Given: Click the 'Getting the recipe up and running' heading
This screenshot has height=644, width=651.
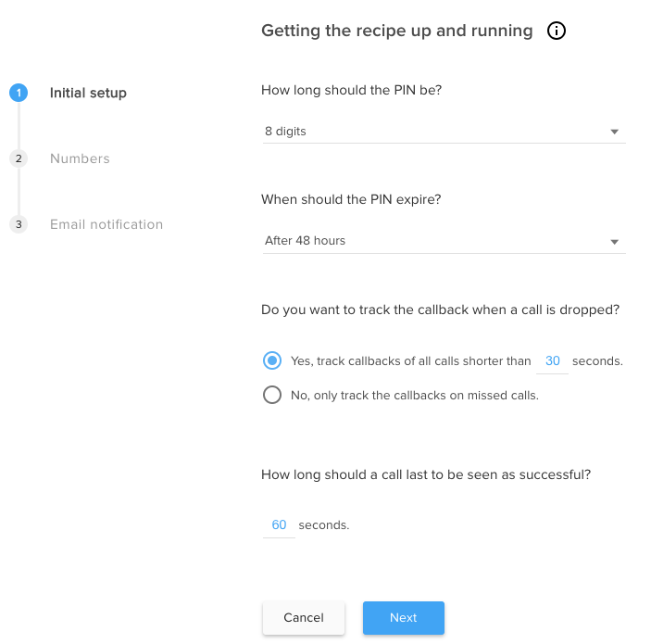Looking at the screenshot, I should tap(397, 31).
